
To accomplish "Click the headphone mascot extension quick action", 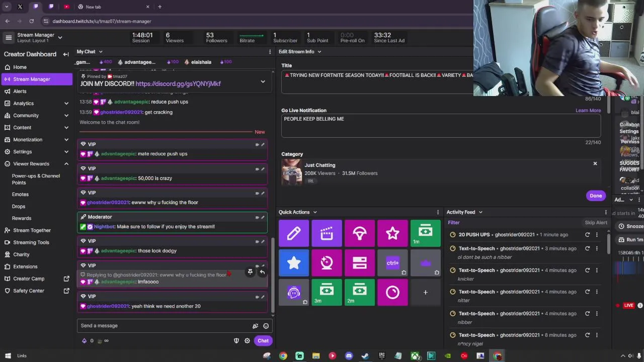I will [x=294, y=292].
